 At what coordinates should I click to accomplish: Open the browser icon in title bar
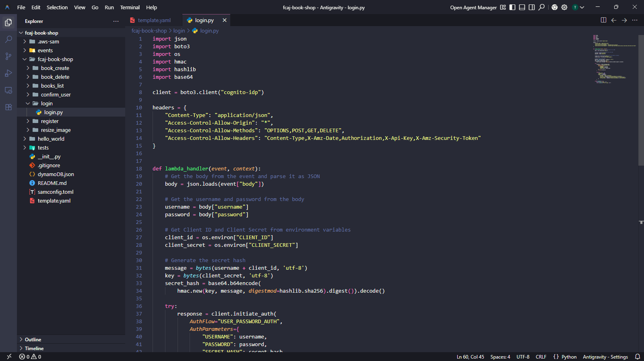pyautogui.click(x=555, y=7)
